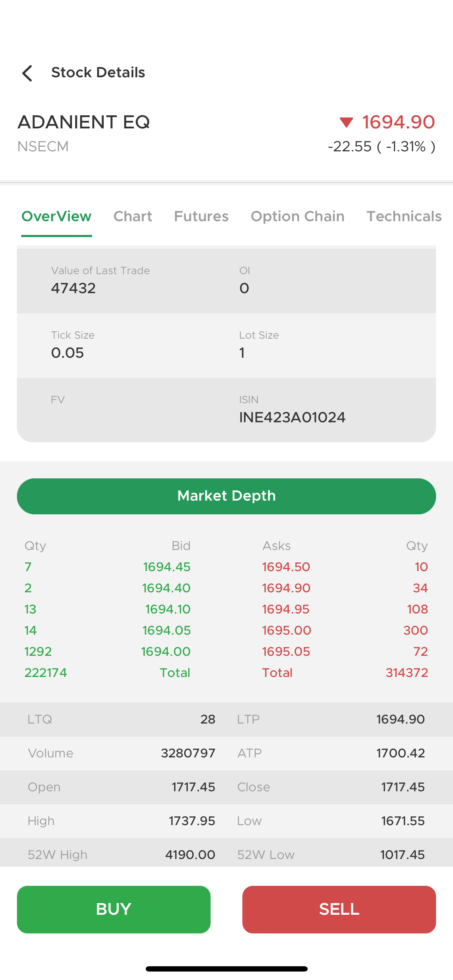Select the Technicals tab
This screenshot has width=453, height=980.
404,217
